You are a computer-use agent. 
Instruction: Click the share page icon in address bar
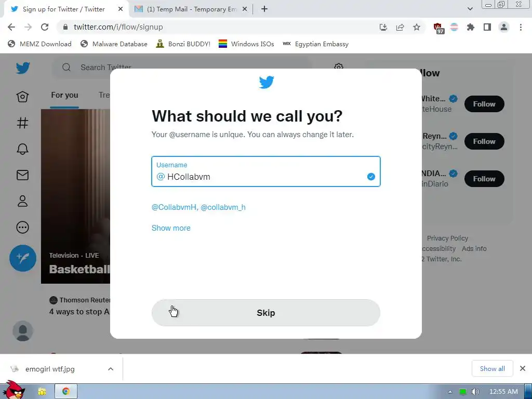(400, 27)
